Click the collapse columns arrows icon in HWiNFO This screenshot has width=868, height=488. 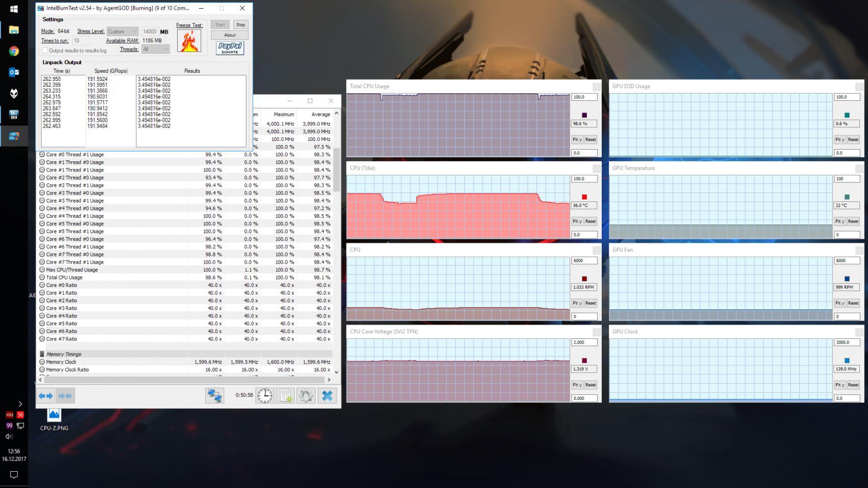[65, 396]
